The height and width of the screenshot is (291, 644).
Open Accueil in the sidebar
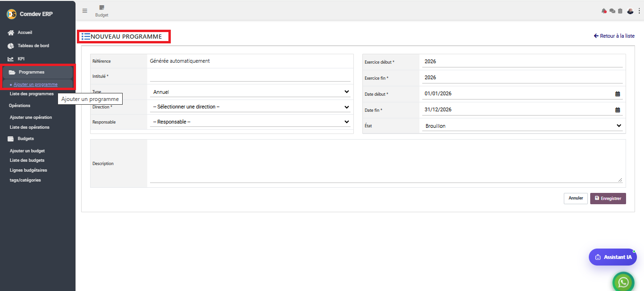click(x=25, y=33)
